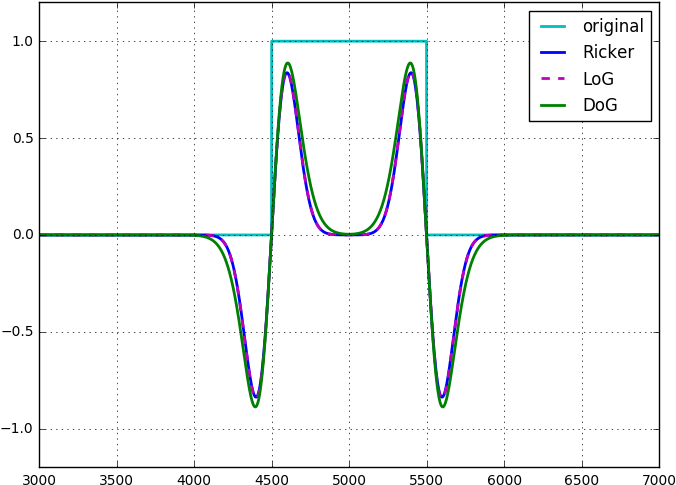Click the 'original' legend label
The height and width of the screenshot is (485, 676).
613,27
